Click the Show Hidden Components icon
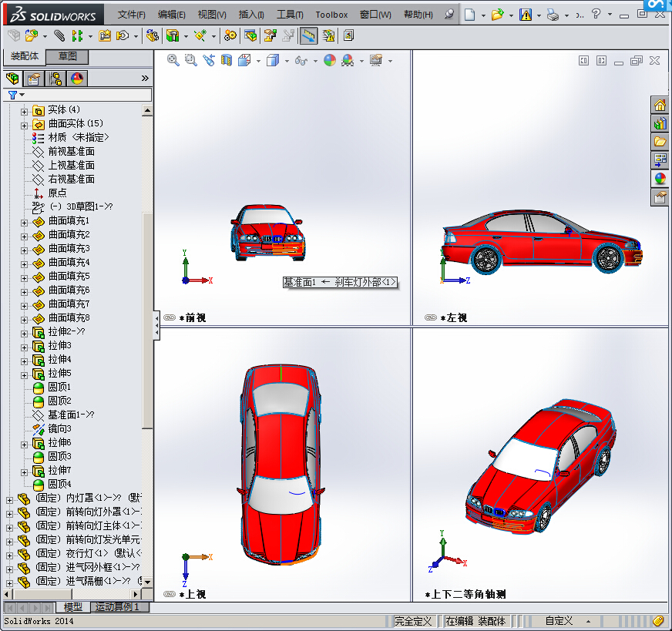672x631 pixels. pyautogui.click(x=152, y=35)
